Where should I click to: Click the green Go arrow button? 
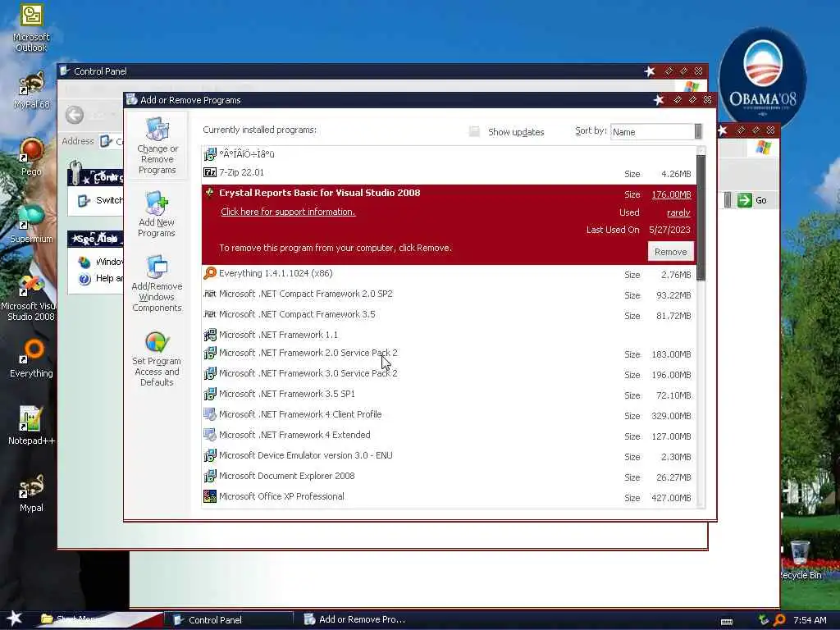click(745, 200)
